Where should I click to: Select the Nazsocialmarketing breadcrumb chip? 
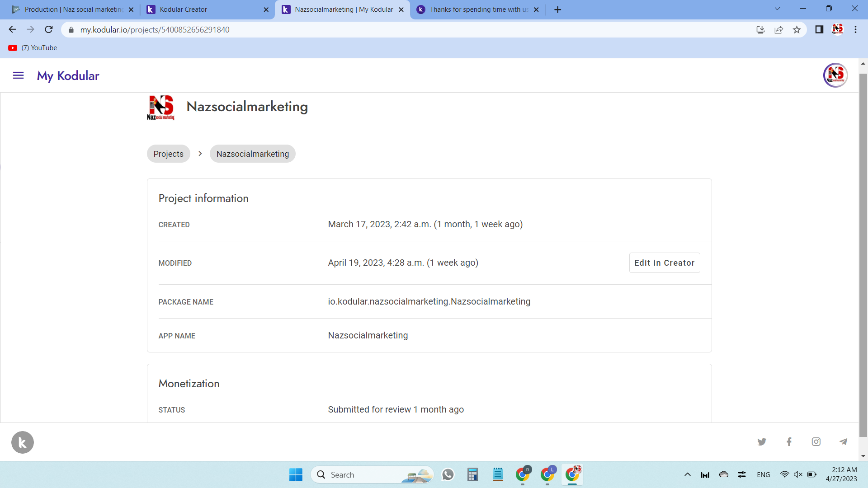252,154
